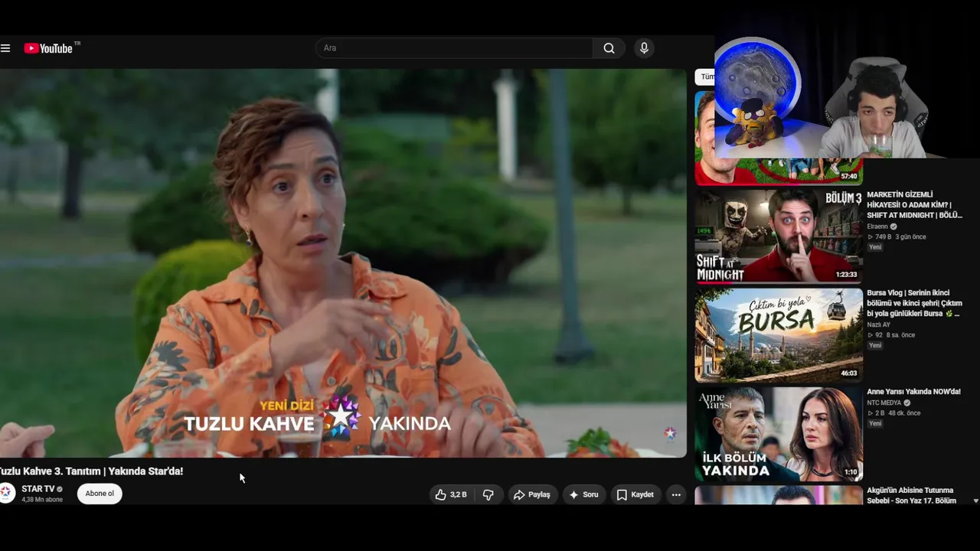Viewport: 980px width, 551px height.
Task: Click the Tuzlu Kahve video player
Action: (343, 263)
